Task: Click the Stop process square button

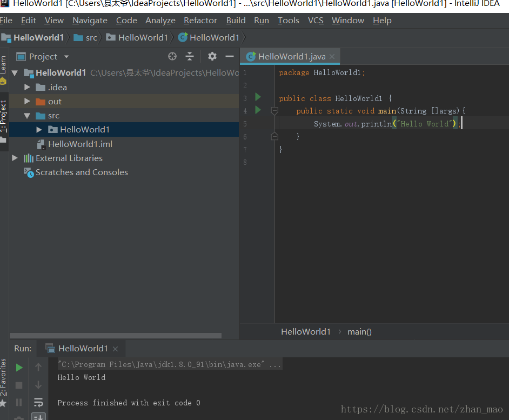Action: click(x=19, y=385)
